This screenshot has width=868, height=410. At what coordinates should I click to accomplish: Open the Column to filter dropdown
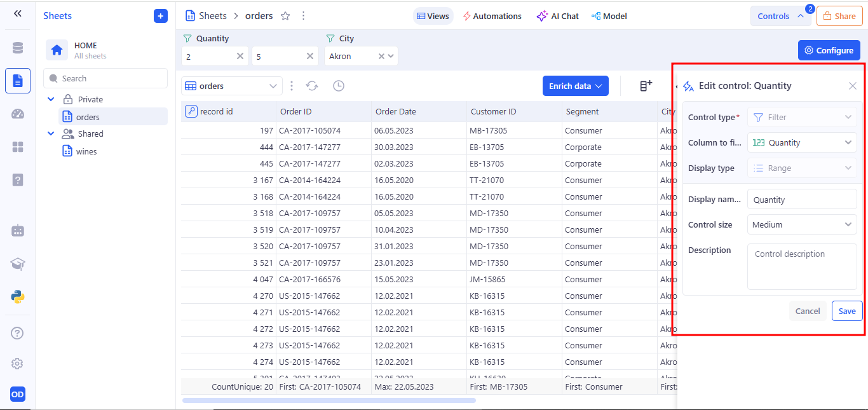click(802, 142)
